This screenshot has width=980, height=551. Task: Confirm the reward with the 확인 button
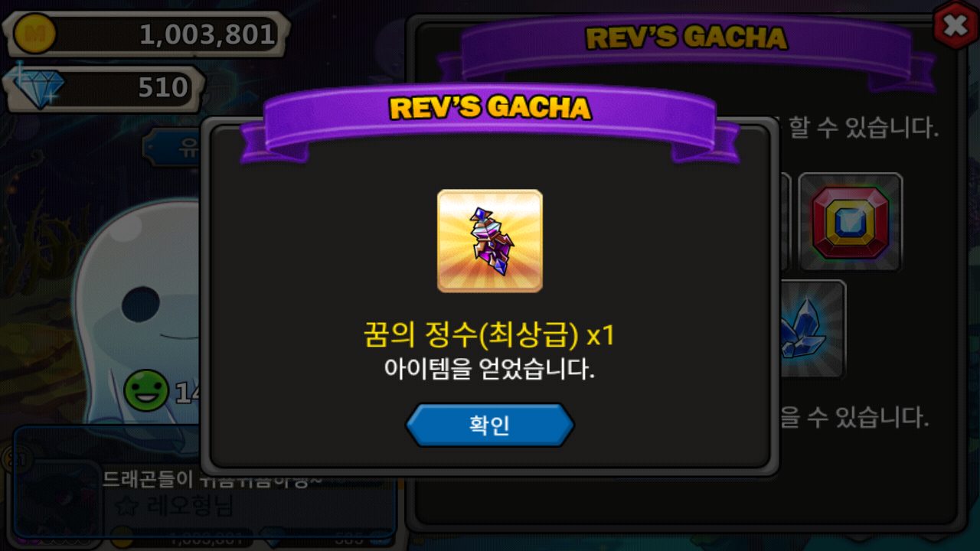490,425
